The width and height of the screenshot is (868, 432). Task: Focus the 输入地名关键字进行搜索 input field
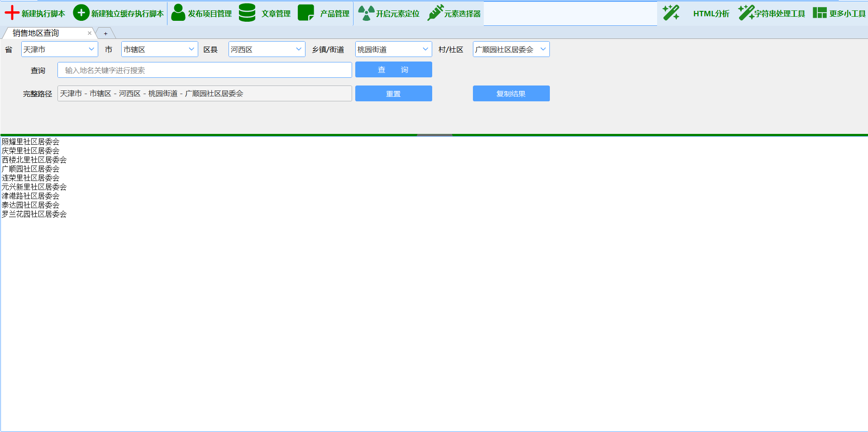205,70
